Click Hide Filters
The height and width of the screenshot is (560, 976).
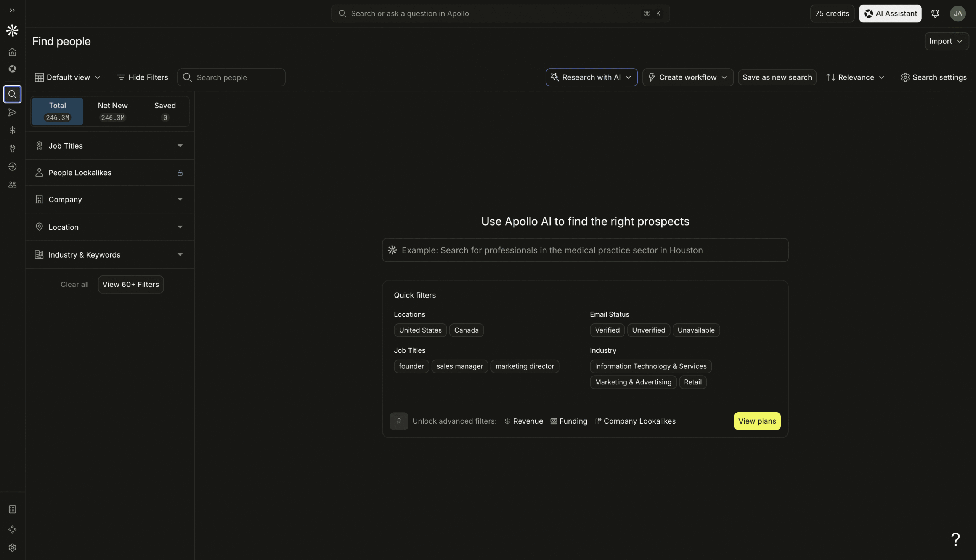[143, 77]
